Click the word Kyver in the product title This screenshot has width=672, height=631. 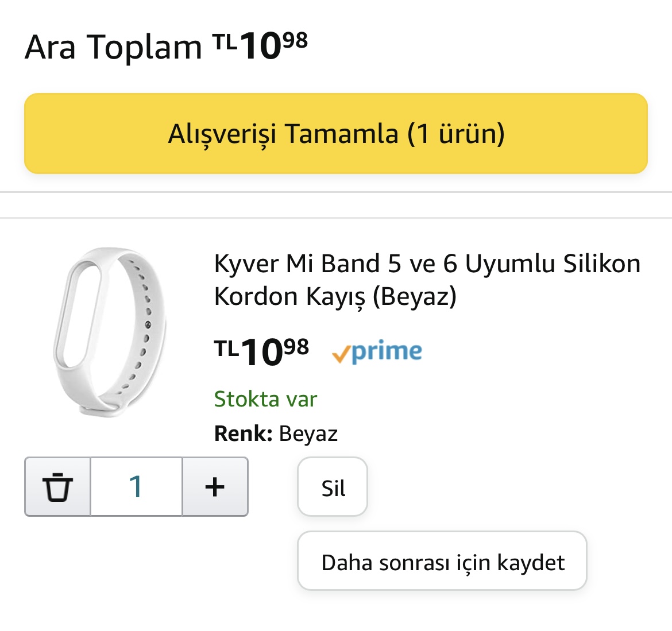point(246,264)
